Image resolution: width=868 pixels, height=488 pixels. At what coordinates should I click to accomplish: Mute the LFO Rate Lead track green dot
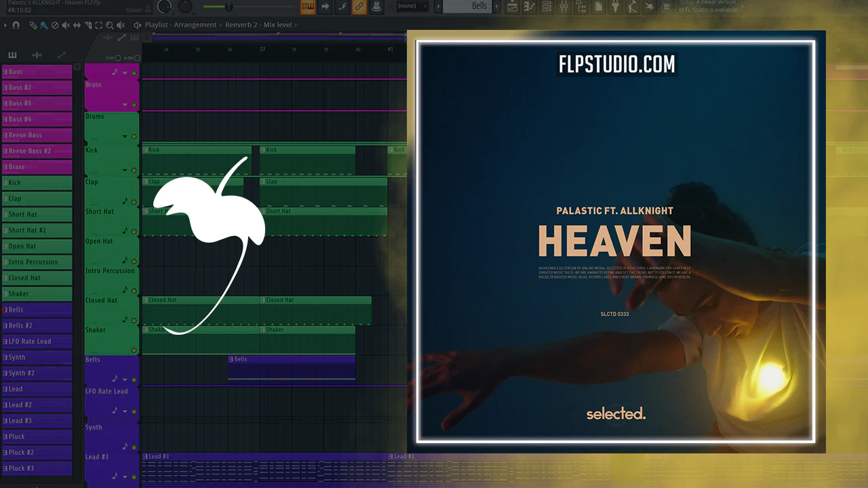click(x=134, y=411)
